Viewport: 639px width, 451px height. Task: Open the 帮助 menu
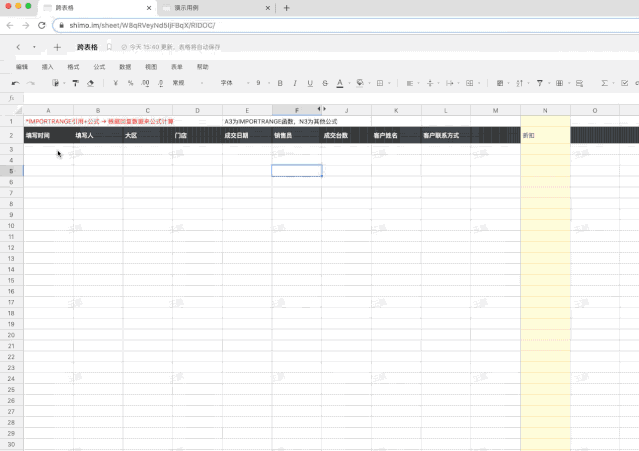pyautogui.click(x=203, y=67)
